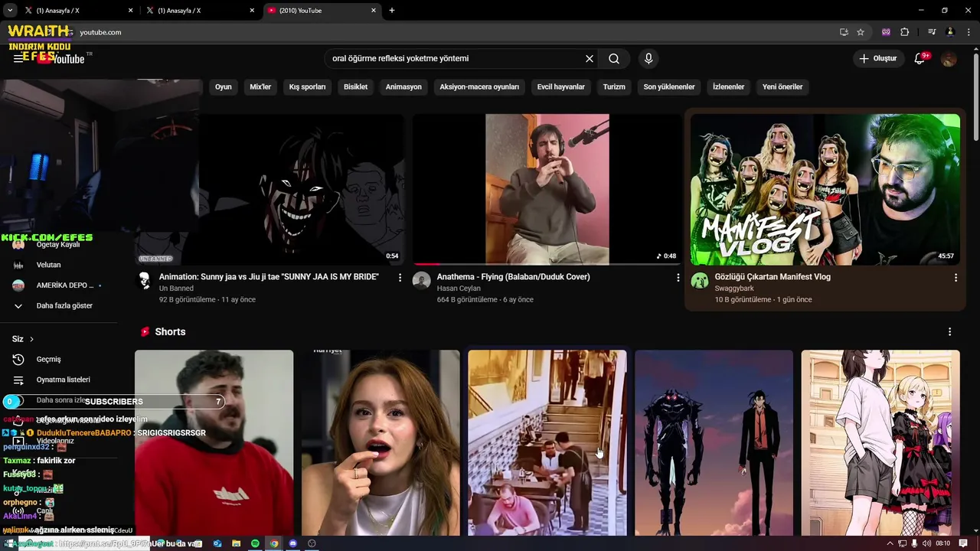Select the Kış sporları filter chip
Screen dimensions: 980x551
(307, 86)
